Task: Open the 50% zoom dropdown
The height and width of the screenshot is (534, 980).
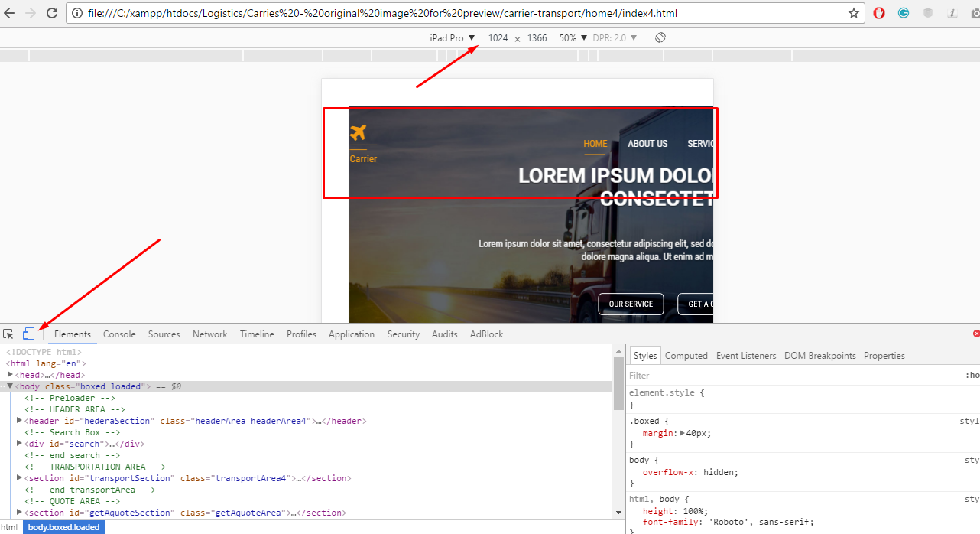Action: pos(573,37)
